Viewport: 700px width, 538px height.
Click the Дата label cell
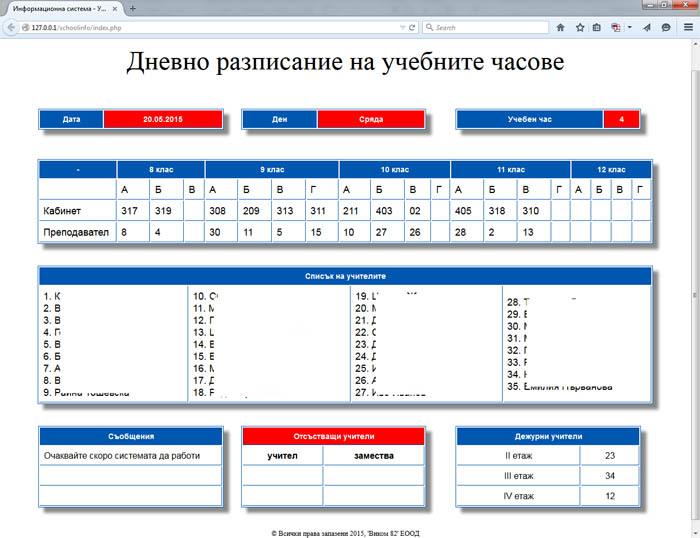click(71, 119)
